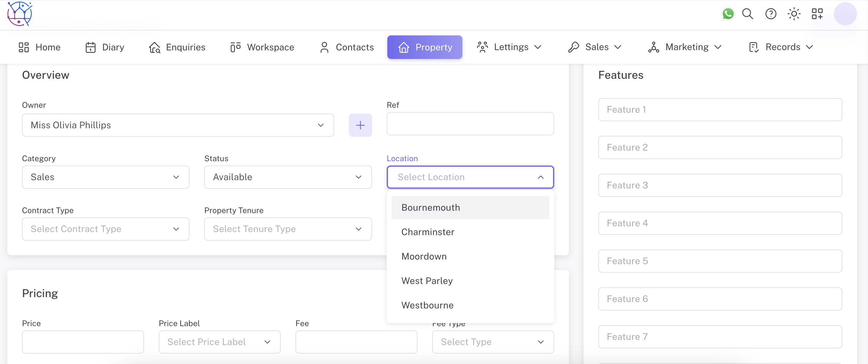Open Select Contract Type dropdown
The width and height of the screenshot is (868, 364).
tap(106, 229)
